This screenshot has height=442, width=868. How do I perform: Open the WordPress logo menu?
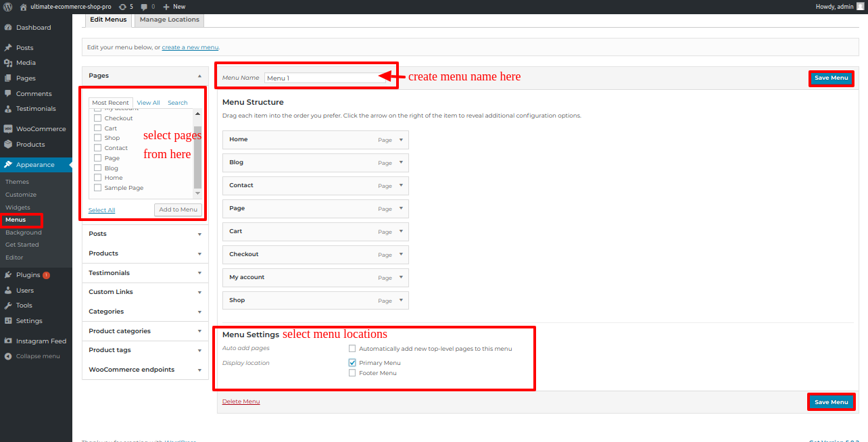[x=8, y=6]
